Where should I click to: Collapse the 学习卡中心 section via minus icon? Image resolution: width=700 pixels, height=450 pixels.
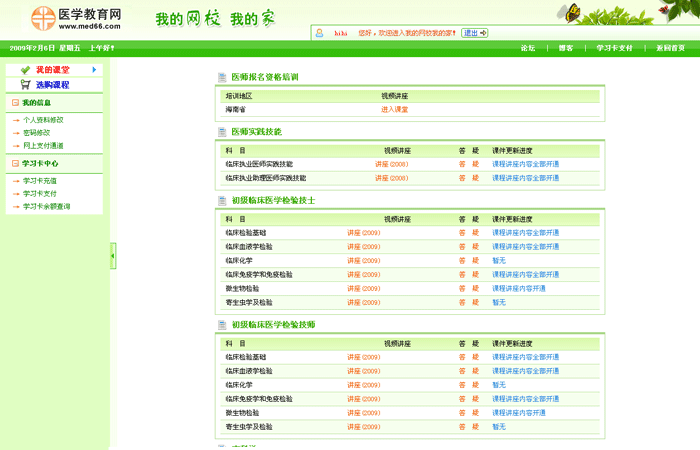pos(15,163)
